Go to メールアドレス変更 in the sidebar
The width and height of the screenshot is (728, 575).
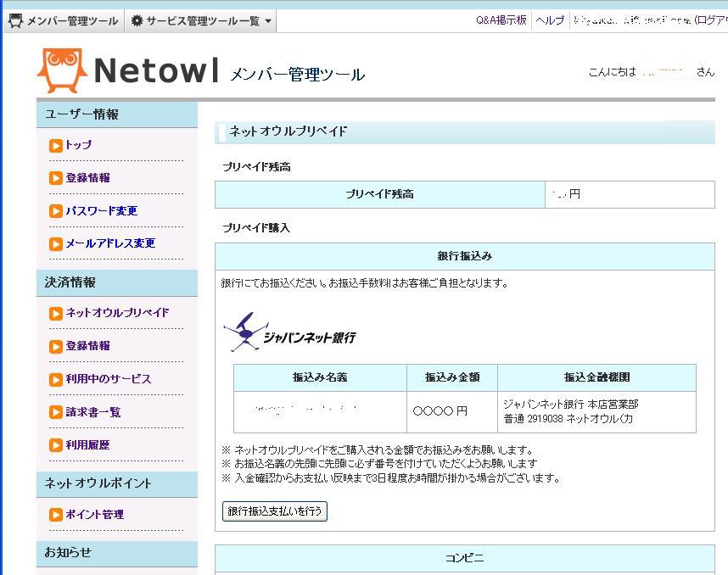110,243
